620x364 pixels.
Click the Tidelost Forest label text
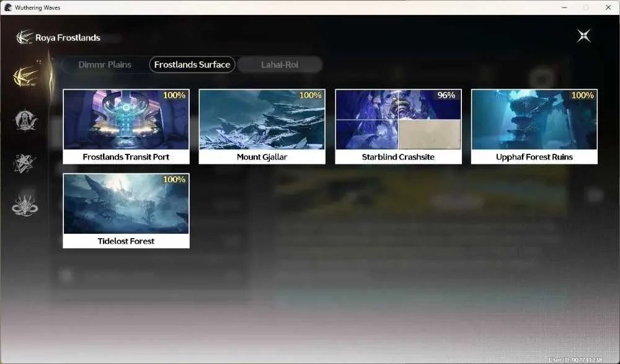point(126,241)
